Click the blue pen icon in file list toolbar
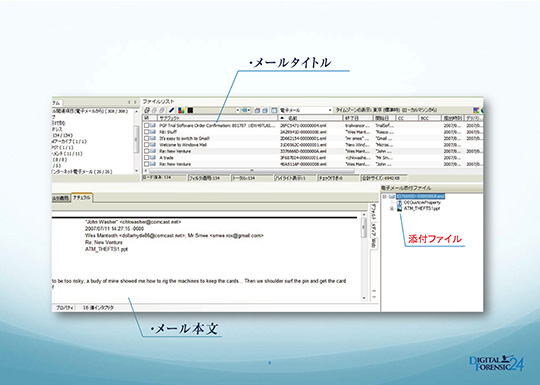Image resolution: width=540 pixels, height=385 pixels. [172, 110]
